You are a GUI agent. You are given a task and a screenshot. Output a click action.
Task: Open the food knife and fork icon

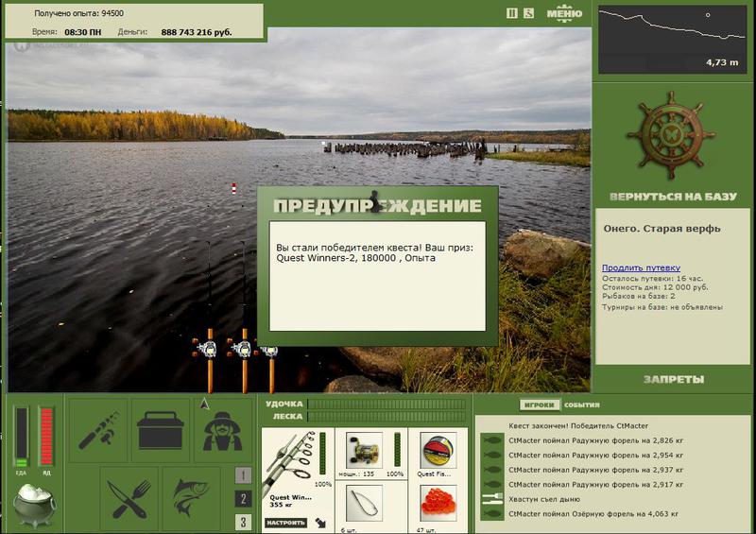tap(129, 498)
